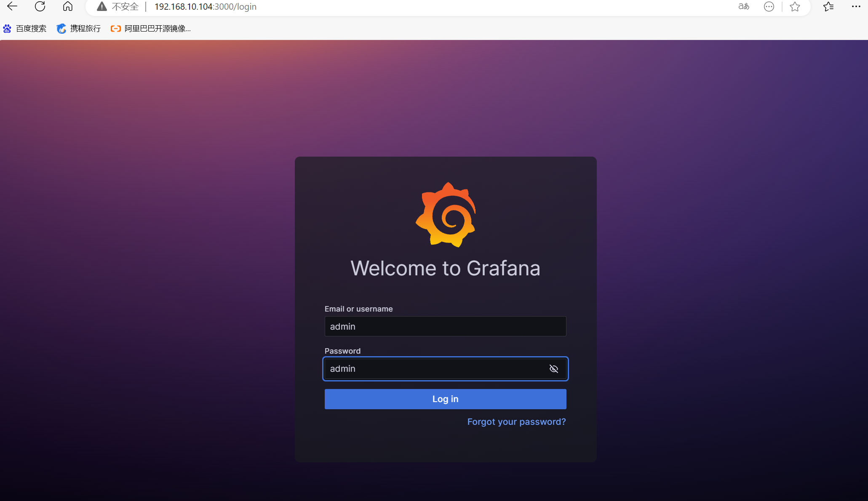868x501 pixels.
Task: Open the 百度搜索 bookmark
Action: tap(25, 28)
